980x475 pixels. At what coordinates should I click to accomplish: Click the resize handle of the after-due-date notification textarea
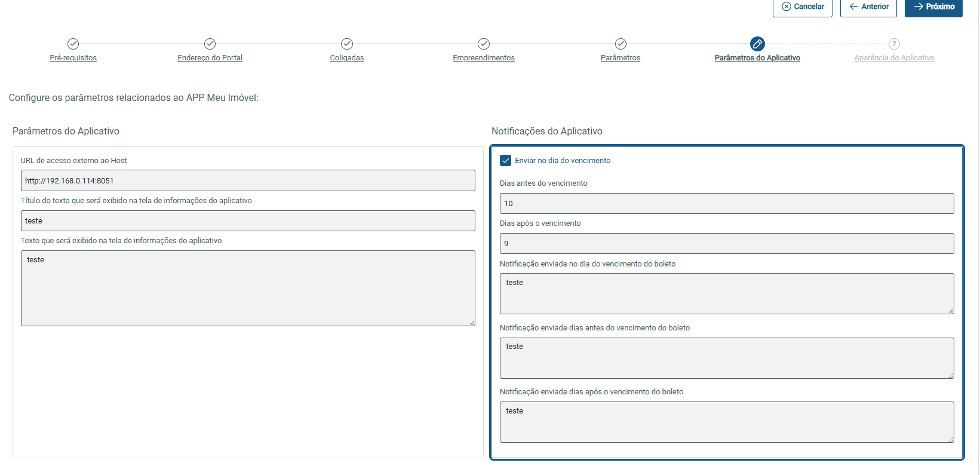(951, 439)
